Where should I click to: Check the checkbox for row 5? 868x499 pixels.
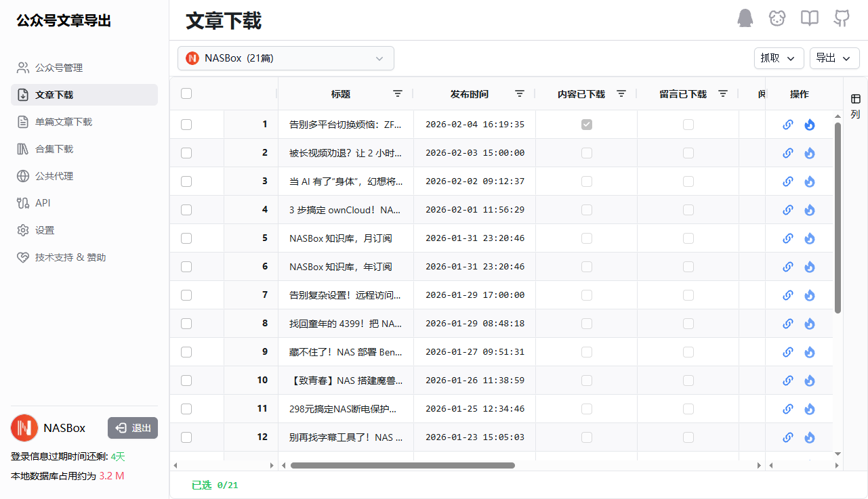click(186, 238)
